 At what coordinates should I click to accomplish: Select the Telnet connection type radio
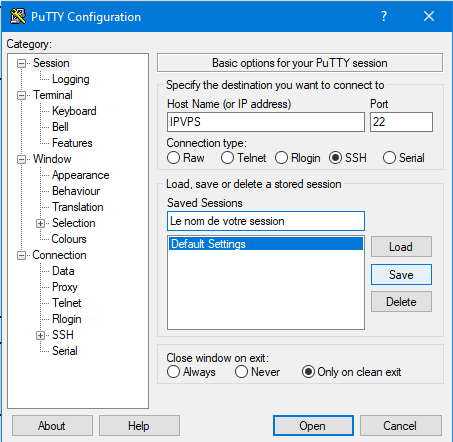point(227,158)
